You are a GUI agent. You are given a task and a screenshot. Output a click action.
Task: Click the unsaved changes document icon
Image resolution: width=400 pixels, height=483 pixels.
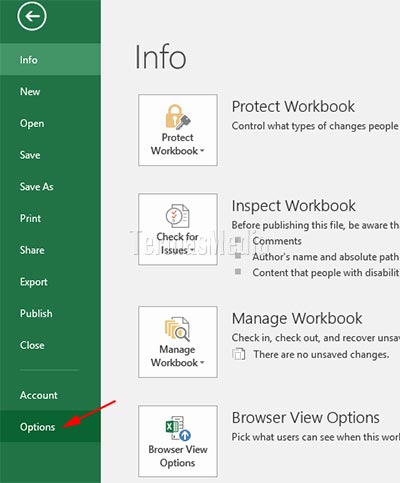tap(239, 354)
